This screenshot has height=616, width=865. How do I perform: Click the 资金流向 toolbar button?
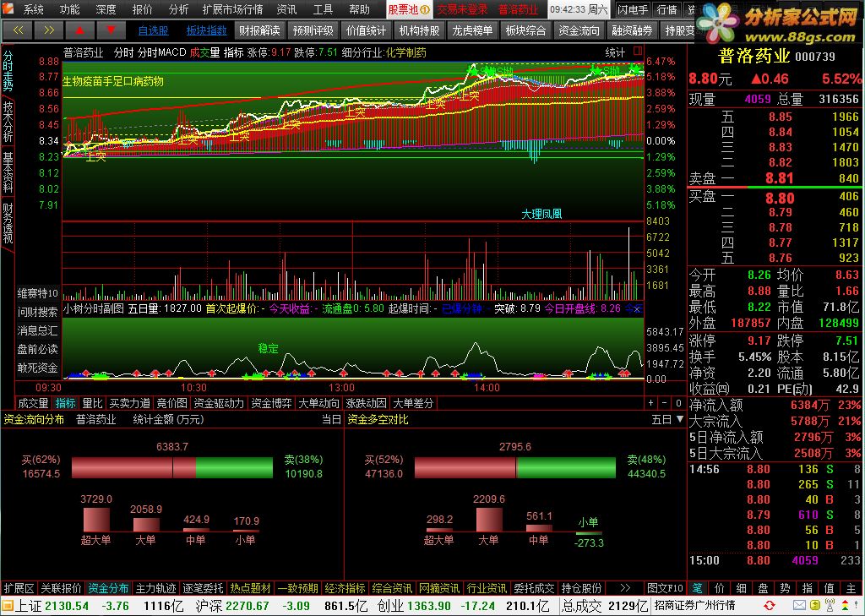coord(579,30)
